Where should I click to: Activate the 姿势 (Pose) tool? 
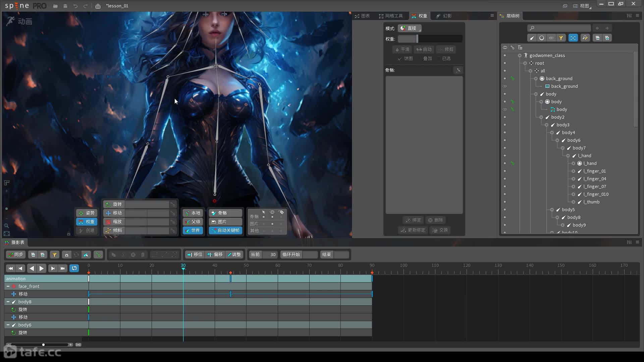87,213
